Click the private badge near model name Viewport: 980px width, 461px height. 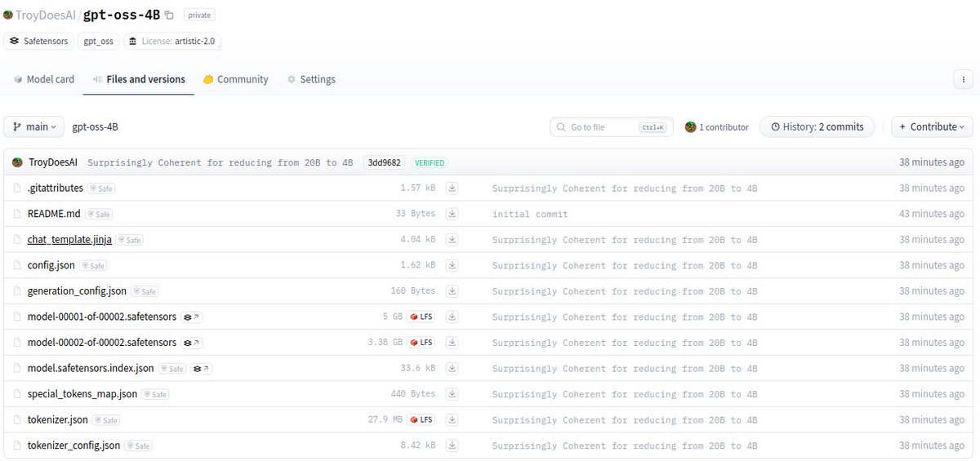tap(200, 15)
